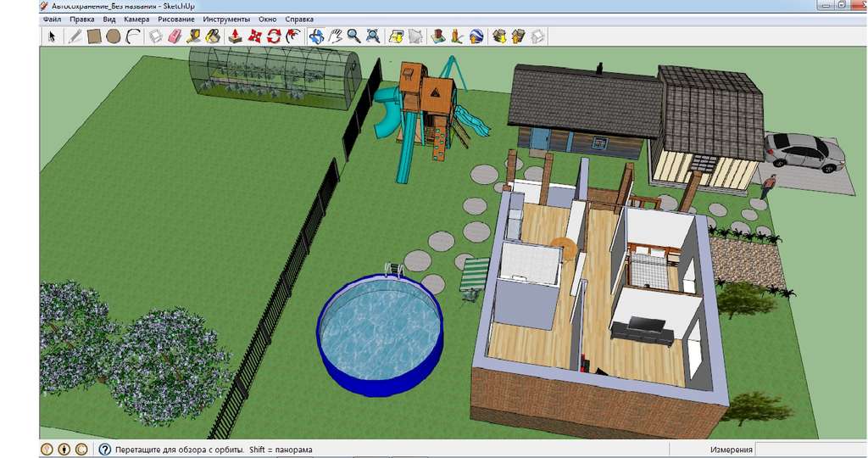Screen dimensions: 868x458
Task: Open the Камера menu
Action: click(136, 19)
